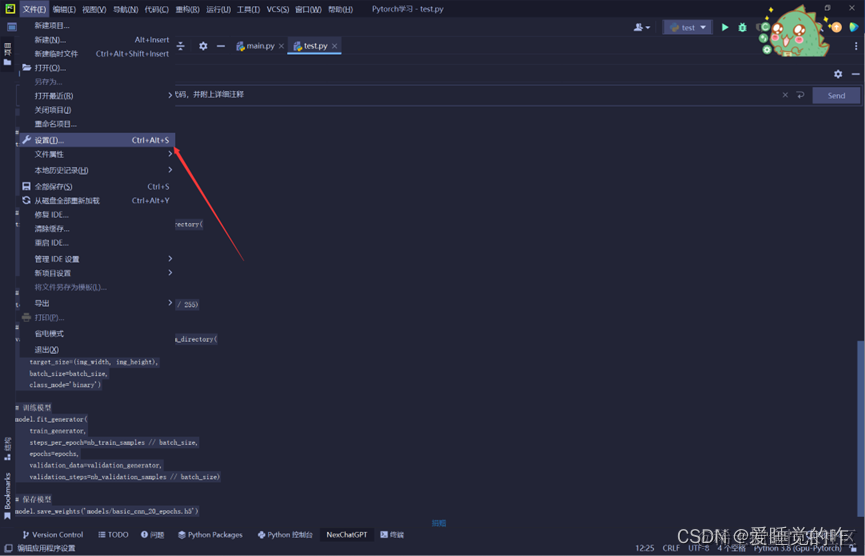Open Python Packages tool window
Viewport: 865px width, 556px height.
[210, 534]
